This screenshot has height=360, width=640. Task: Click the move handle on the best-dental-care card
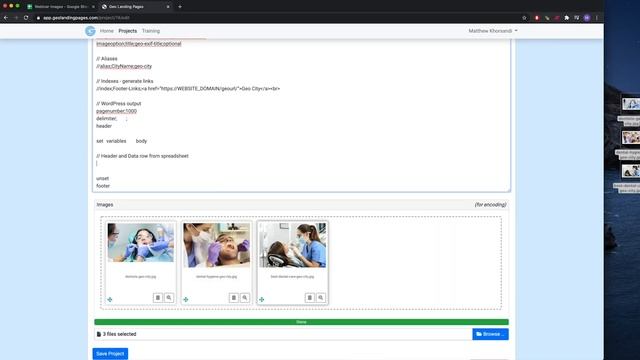point(262,300)
